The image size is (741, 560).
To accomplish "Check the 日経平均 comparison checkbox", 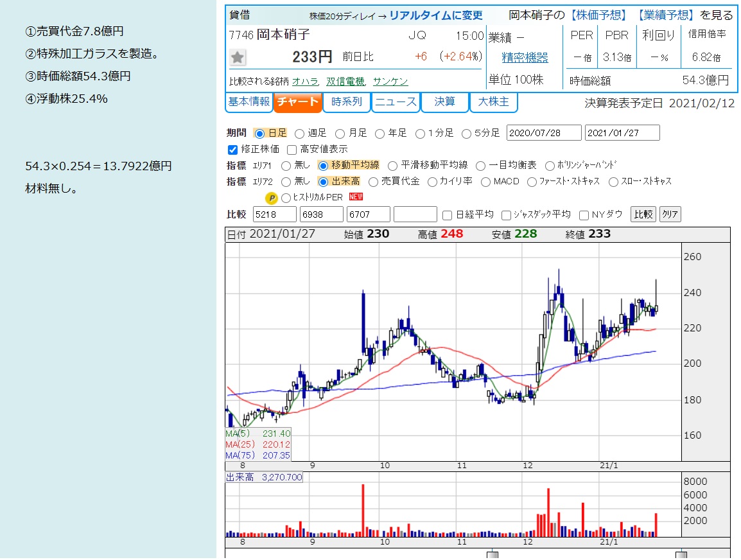I will tap(447, 216).
